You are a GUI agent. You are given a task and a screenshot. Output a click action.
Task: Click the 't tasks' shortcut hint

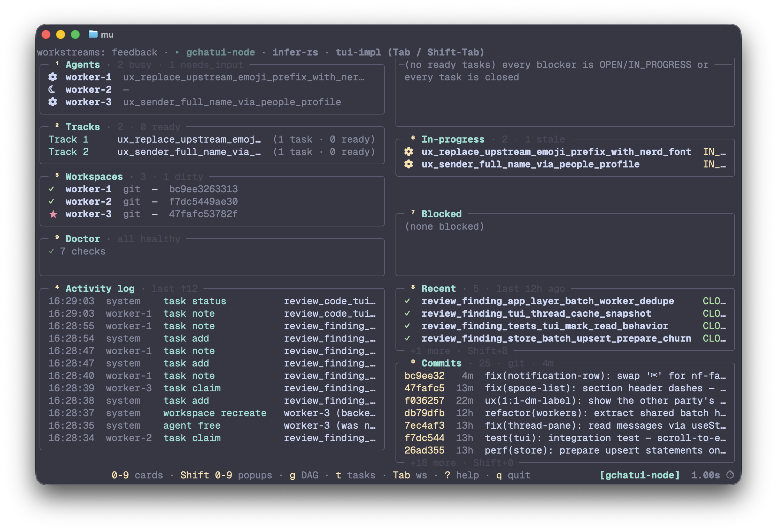pos(355,476)
